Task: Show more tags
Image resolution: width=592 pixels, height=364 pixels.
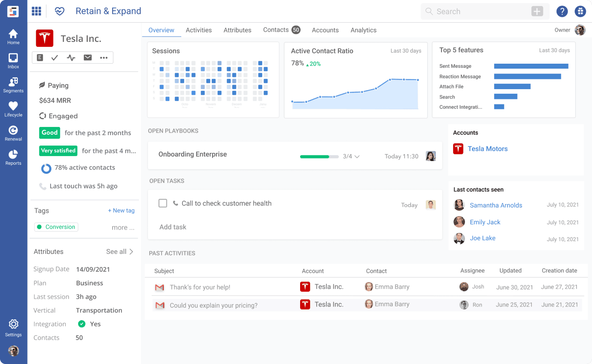Action: pos(123,228)
